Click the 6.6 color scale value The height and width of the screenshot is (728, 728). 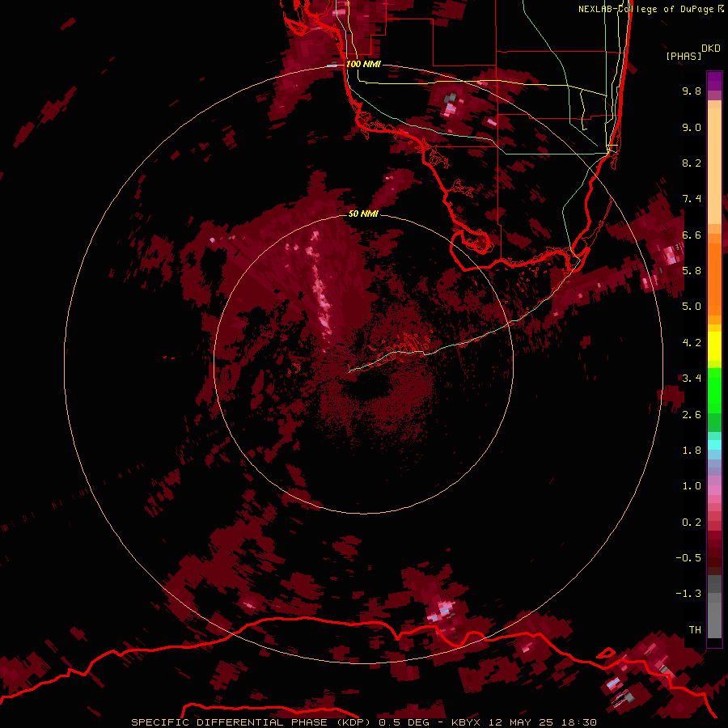click(692, 235)
